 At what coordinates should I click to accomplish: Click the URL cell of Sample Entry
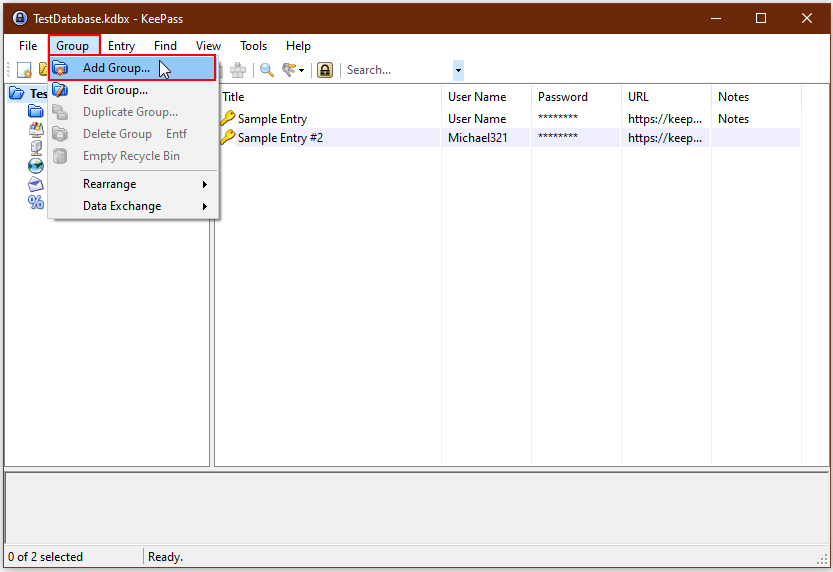click(x=665, y=119)
